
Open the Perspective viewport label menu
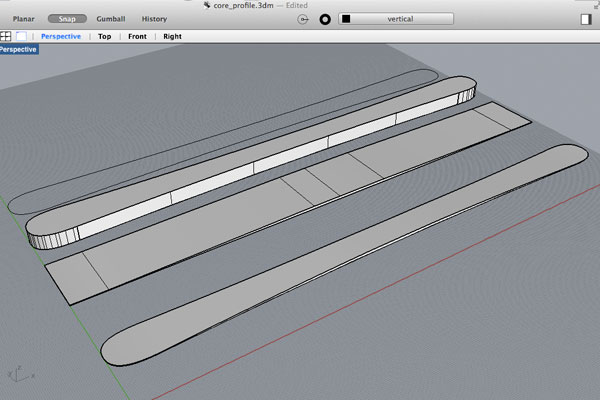(19, 49)
